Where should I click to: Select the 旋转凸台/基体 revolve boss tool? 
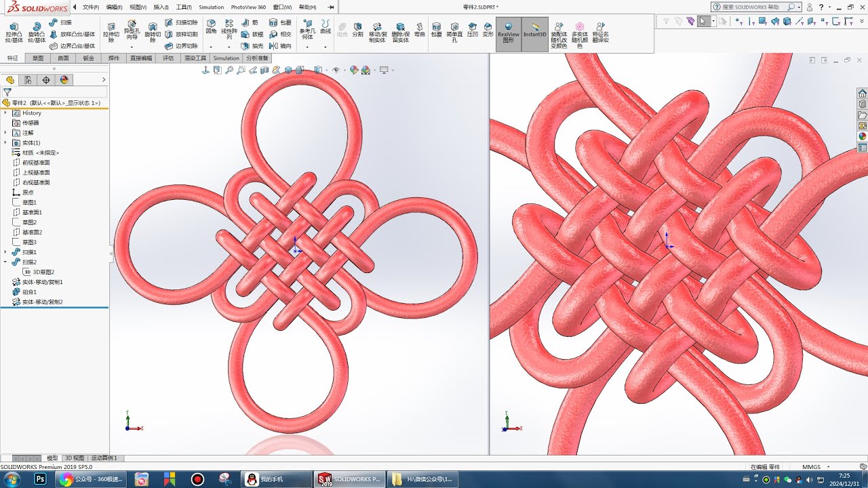(37, 33)
